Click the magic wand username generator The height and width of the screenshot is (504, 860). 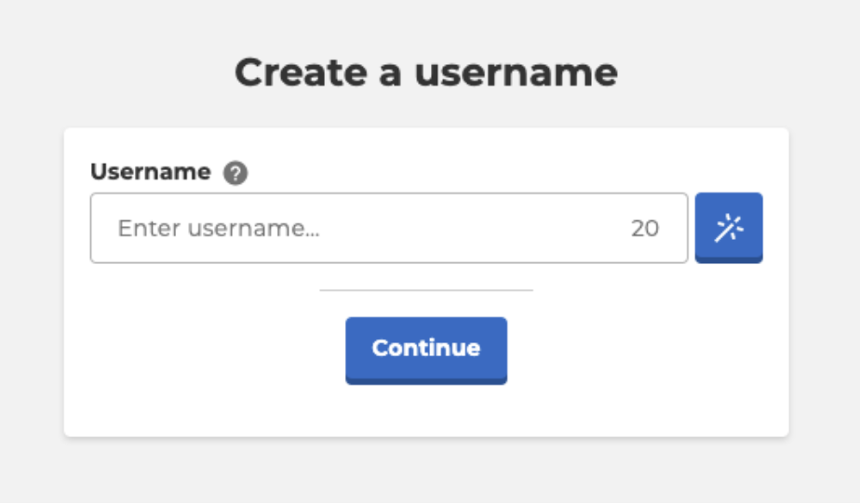(729, 227)
